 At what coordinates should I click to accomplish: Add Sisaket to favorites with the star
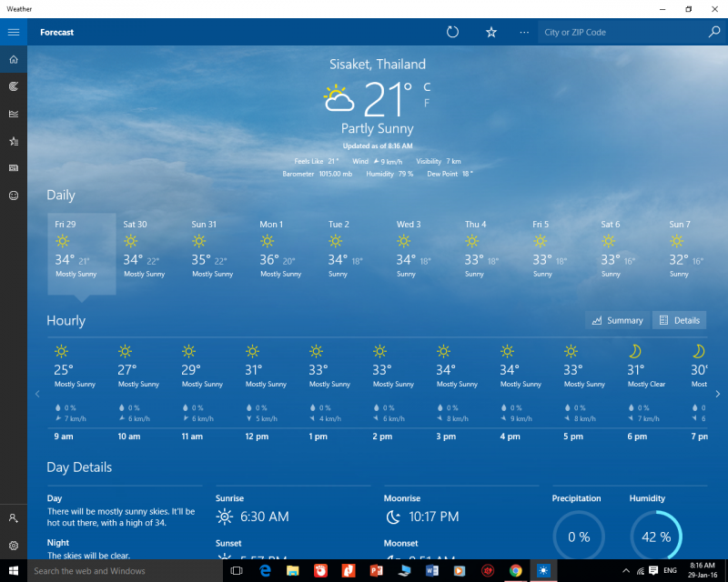pos(491,32)
